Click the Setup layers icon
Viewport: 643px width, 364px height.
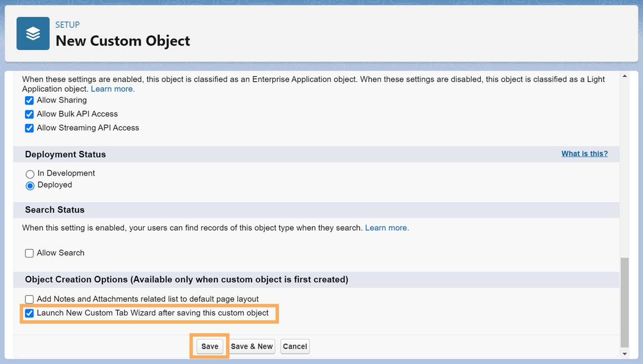click(x=33, y=34)
